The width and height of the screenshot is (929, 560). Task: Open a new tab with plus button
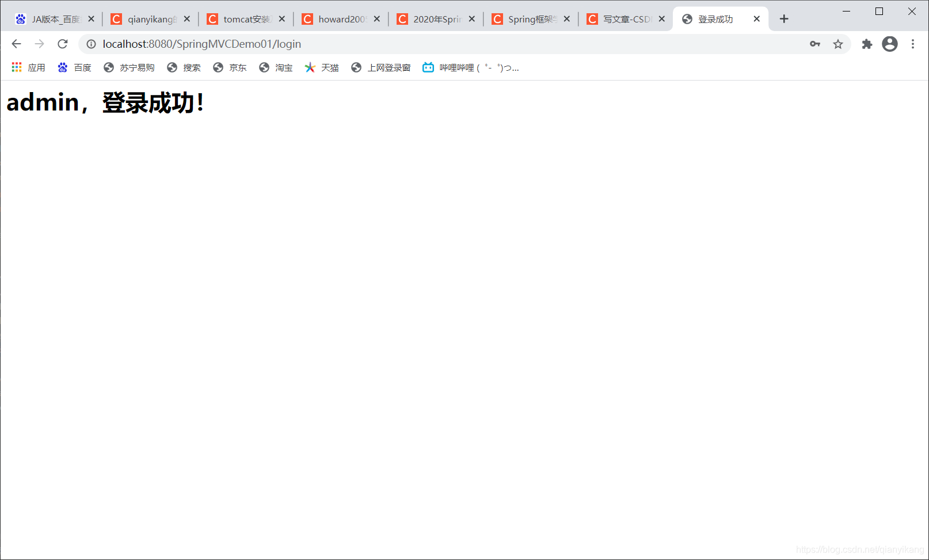pyautogui.click(x=784, y=19)
